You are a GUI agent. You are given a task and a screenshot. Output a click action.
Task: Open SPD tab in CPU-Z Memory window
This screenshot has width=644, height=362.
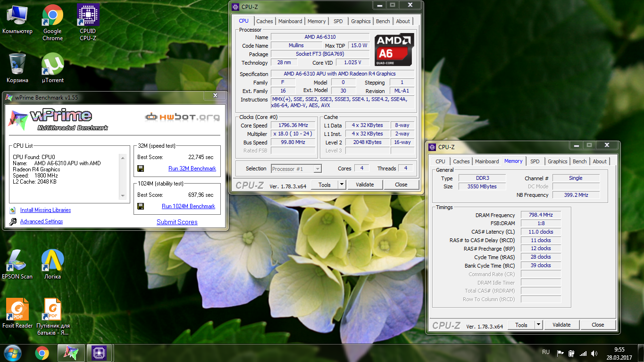tap(535, 161)
